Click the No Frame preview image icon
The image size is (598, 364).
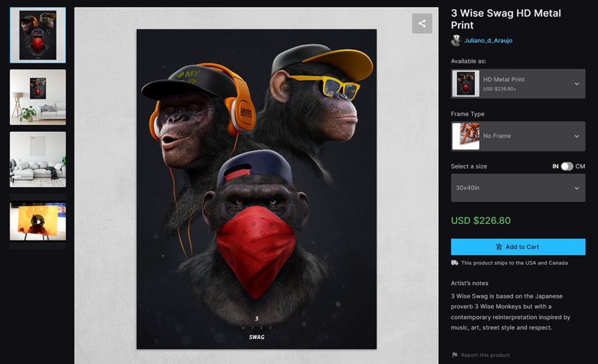coord(466,136)
